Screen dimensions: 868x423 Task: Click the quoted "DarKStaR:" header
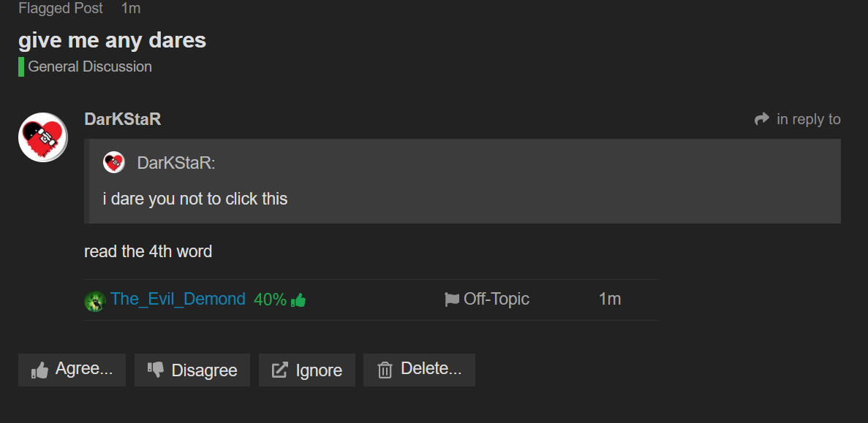[x=176, y=163]
